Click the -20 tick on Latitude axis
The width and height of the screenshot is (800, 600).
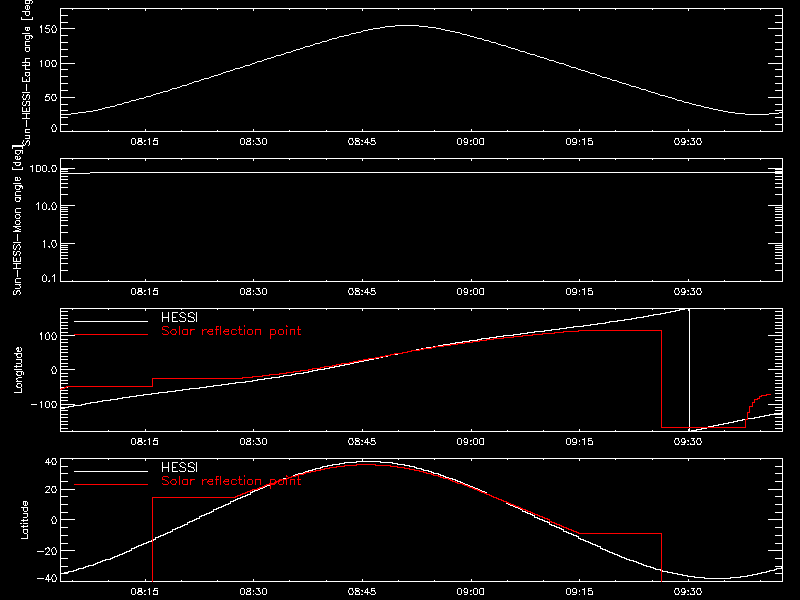coord(47,551)
